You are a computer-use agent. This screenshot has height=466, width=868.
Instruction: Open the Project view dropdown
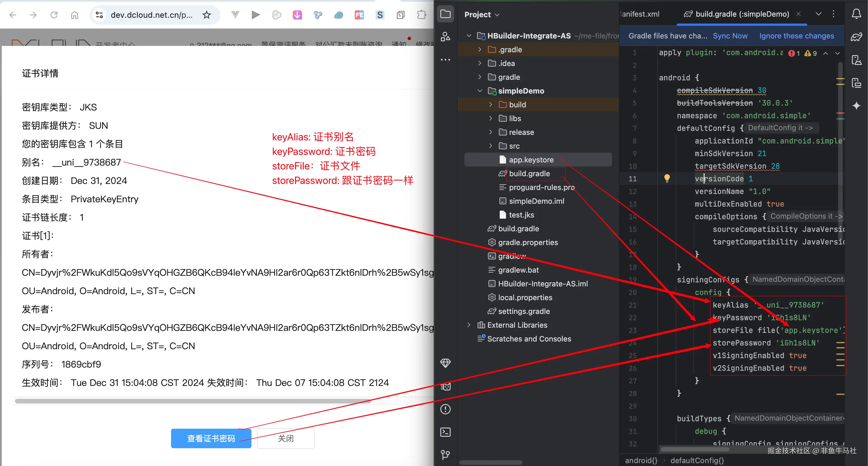click(x=482, y=14)
